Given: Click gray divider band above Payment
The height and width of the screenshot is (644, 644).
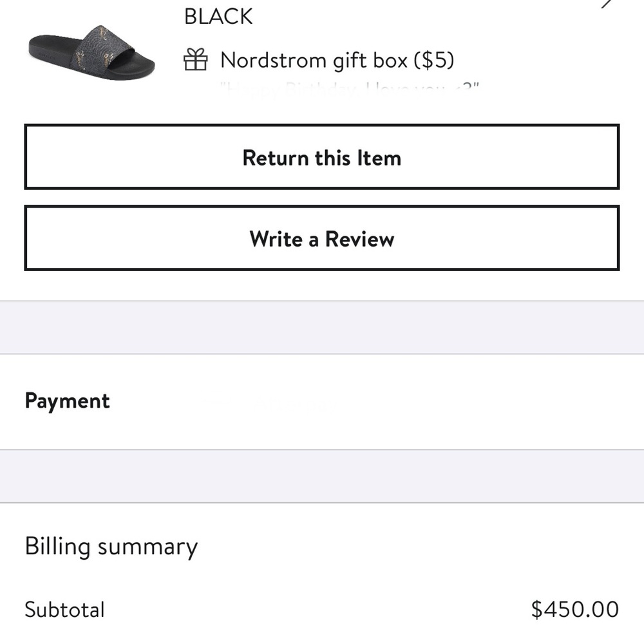Looking at the screenshot, I should click(322, 327).
